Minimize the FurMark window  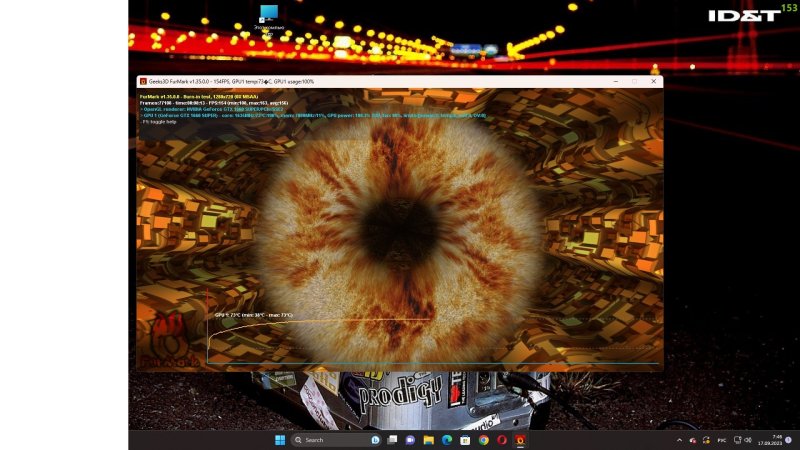click(616, 82)
